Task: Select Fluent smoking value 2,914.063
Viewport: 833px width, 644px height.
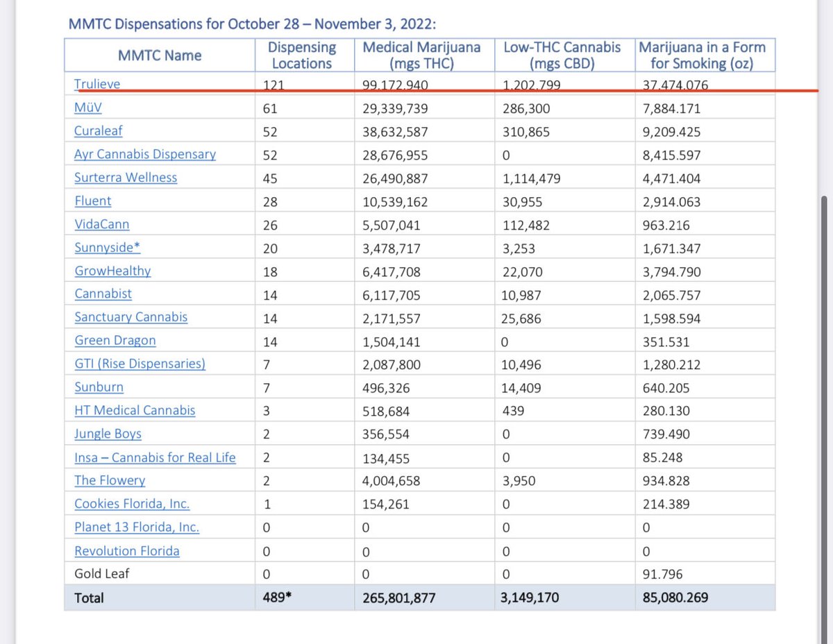Action: tap(672, 202)
